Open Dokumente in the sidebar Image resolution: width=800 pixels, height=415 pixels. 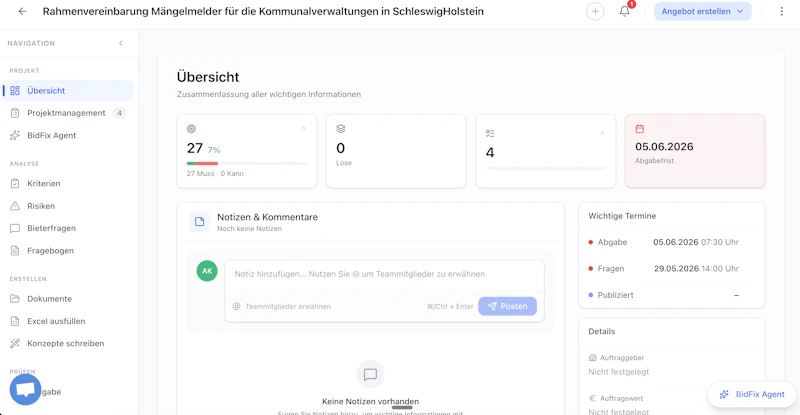[x=68, y=299]
